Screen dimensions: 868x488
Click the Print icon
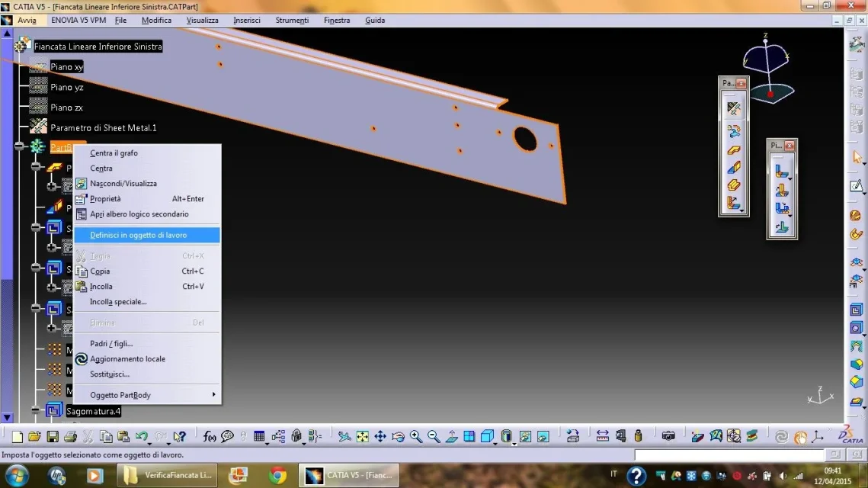[70, 436]
